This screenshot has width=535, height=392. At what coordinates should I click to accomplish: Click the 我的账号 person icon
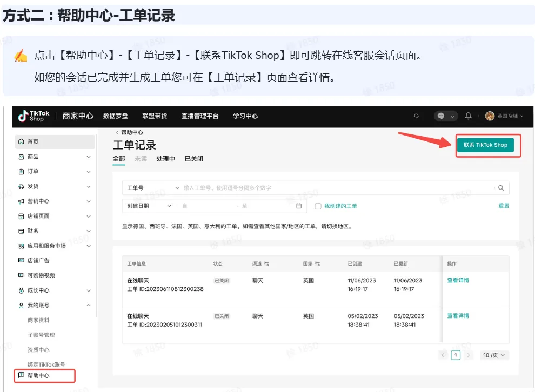21,306
